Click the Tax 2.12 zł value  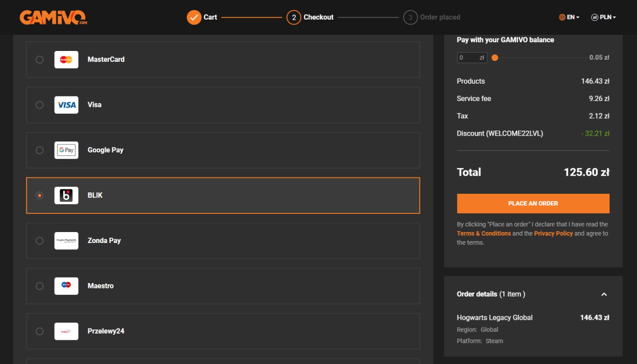tap(599, 116)
